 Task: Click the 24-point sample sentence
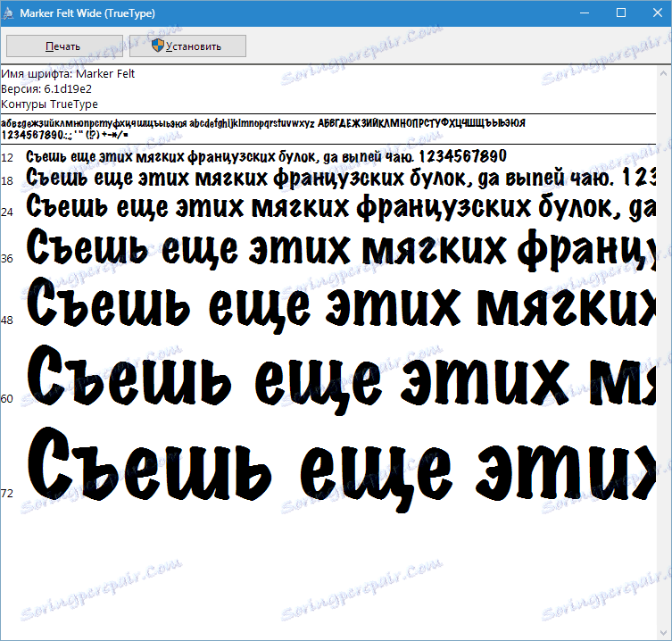[x=341, y=207]
